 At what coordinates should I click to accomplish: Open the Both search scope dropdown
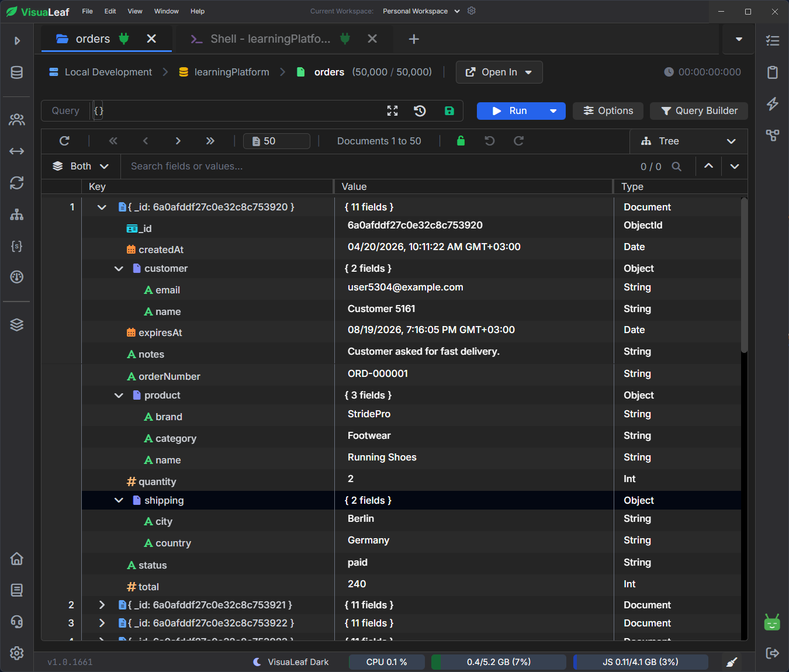click(x=81, y=167)
